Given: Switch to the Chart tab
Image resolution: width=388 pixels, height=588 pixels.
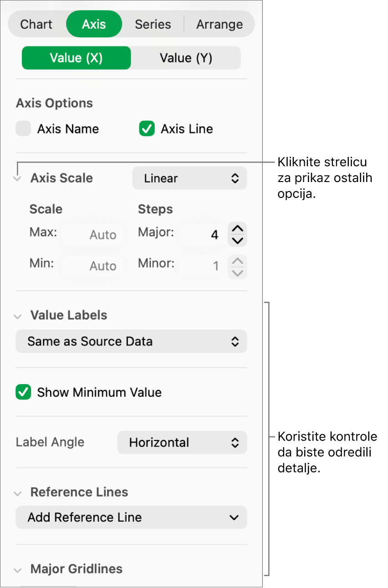Looking at the screenshot, I should click(x=36, y=25).
